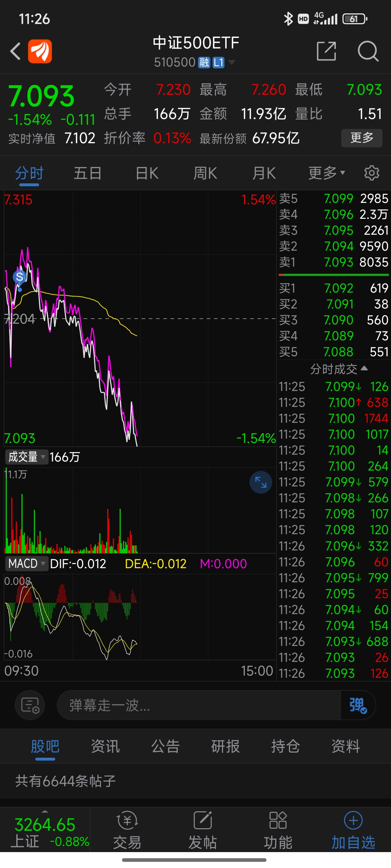Expand the stock code dropdown arrow
391x868 pixels.
coord(232,62)
